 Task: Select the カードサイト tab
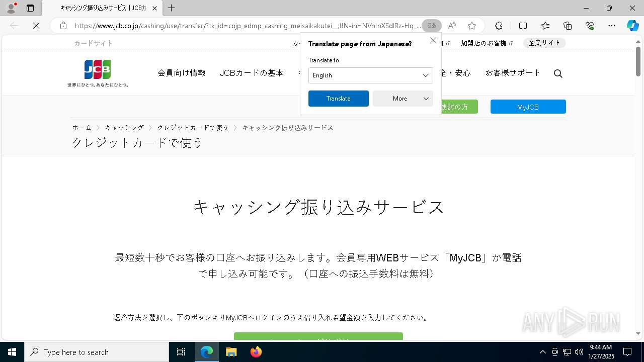[94, 43]
